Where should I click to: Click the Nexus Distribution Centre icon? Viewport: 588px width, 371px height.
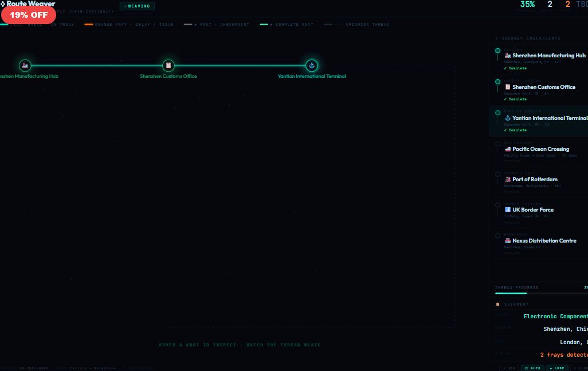click(x=508, y=241)
